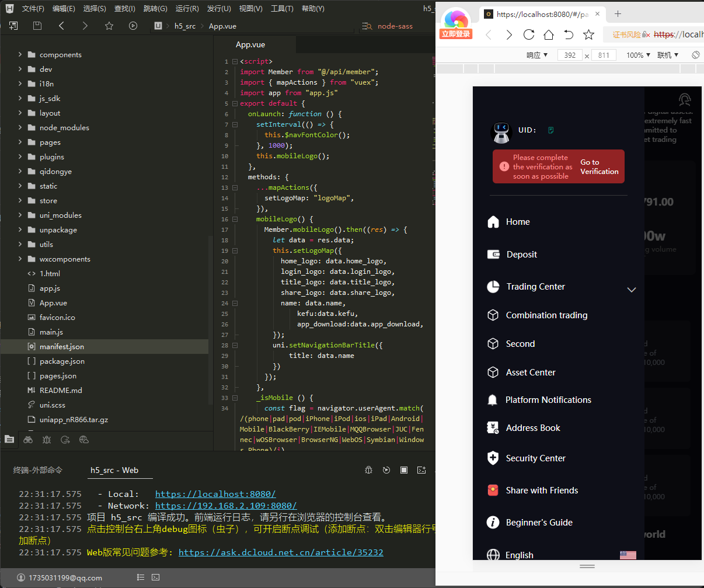Open the https://localhost:8080/ link in console
The height and width of the screenshot is (588, 704).
pyautogui.click(x=215, y=494)
